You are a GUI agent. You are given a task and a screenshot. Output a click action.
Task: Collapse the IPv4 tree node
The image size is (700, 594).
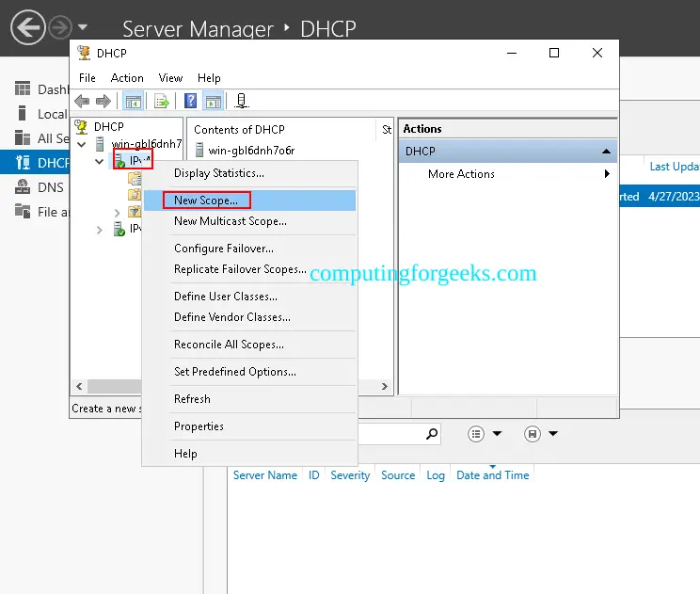pos(100,161)
